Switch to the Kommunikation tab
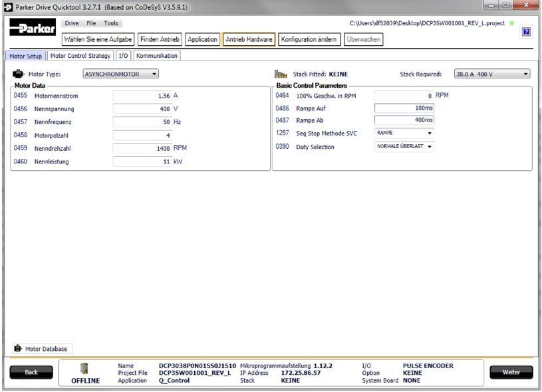The image size is (542, 392). click(x=156, y=56)
